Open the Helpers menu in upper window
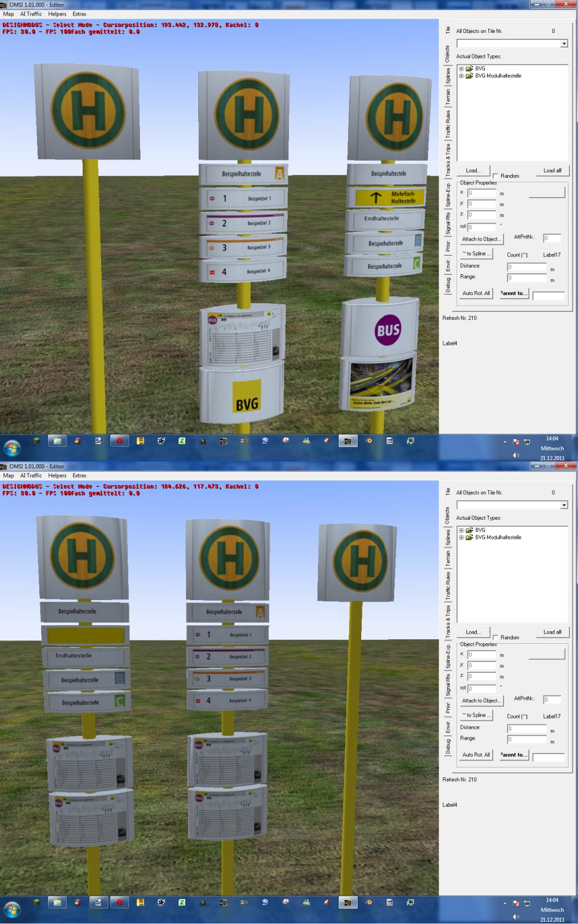This screenshot has height=924, width=578. (x=57, y=14)
